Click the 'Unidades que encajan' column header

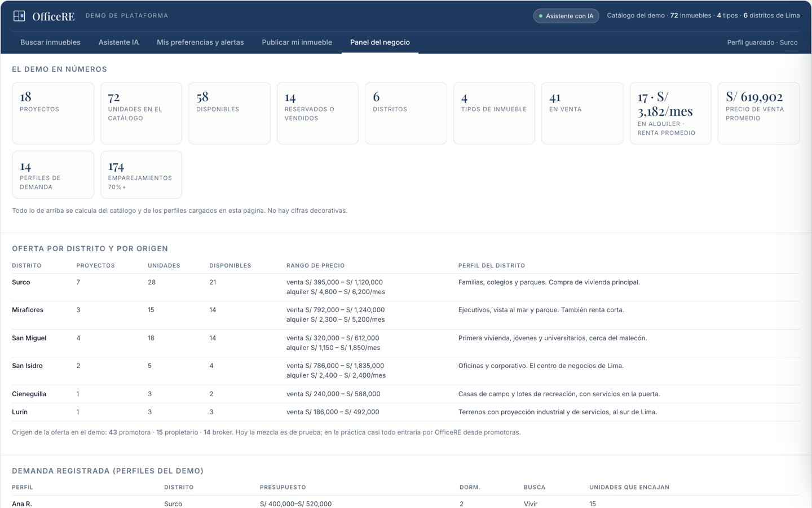tap(629, 488)
